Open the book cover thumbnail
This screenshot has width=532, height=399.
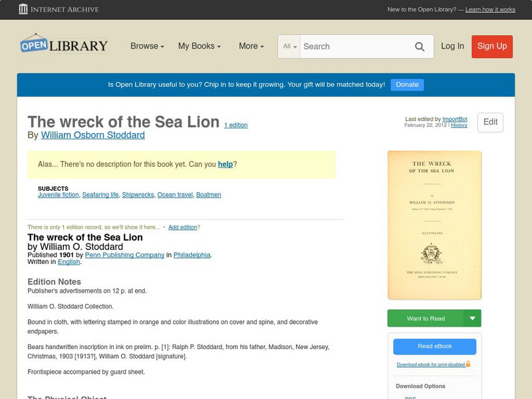pos(434,225)
